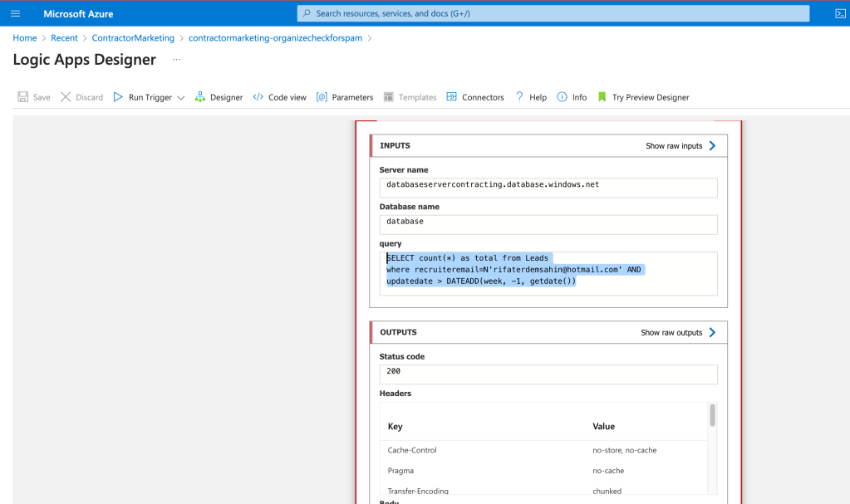Open Cloud Shell icon in top bar
This screenshot has width=850, height=504.
tap(840, 13)
